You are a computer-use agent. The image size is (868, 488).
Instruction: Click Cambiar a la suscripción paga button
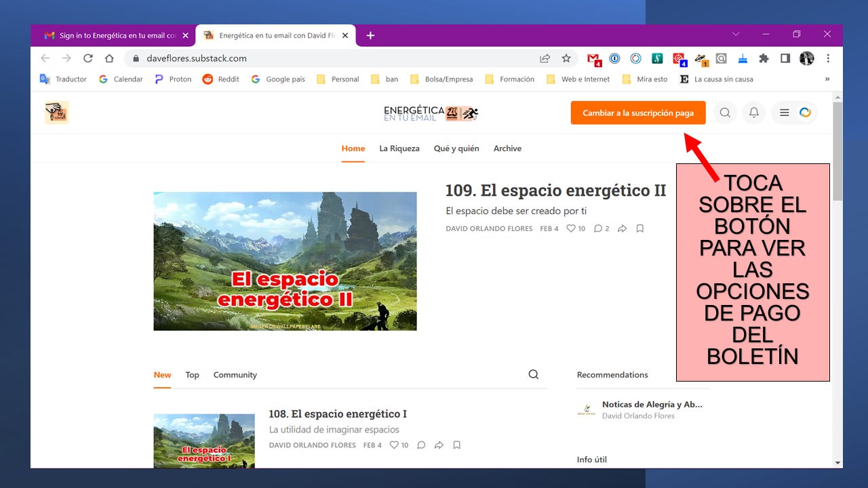point(638,113)
